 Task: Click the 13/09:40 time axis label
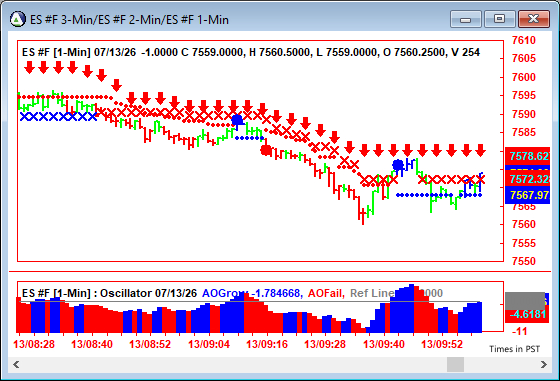tap(384, 344)
